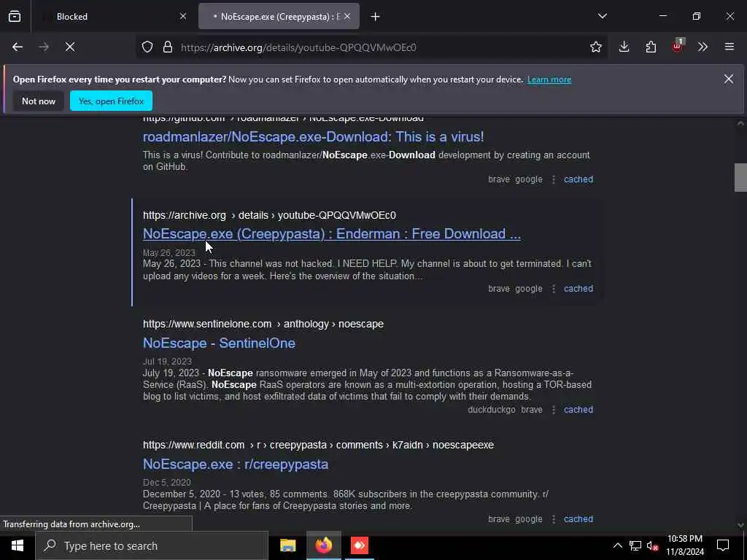
Task: Select the NoEscape.exe (Creepypasta) tab
Action: pyautogui.click(x=279, y=17)
